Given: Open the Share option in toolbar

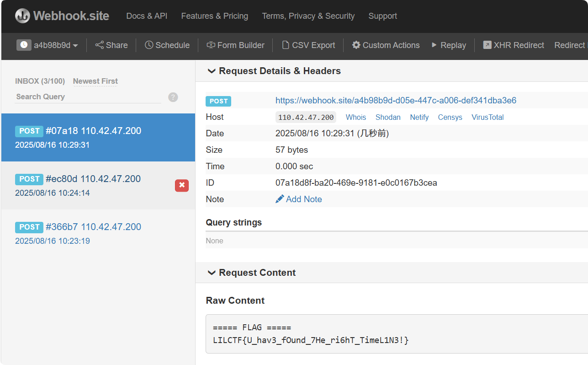Looking at the screenshot, I should [x=111, y=45].
